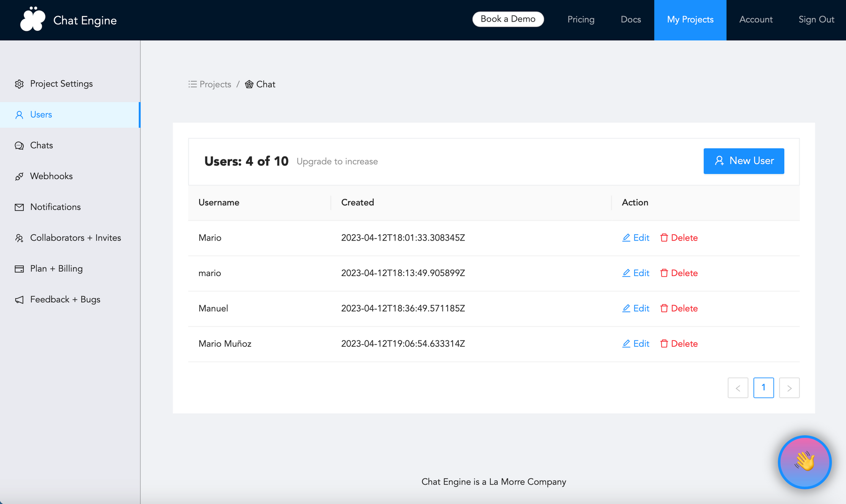This screenshot has width=846, height=504.
Task: Open the Docs page from top navigation
Action: 630,19
